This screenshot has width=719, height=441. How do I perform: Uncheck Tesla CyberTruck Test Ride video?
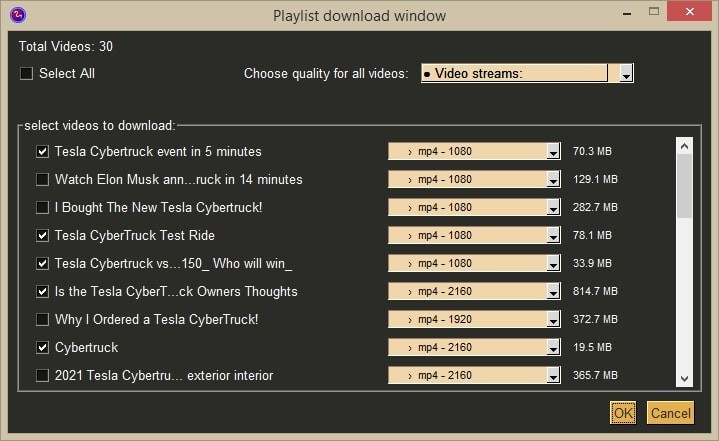point(42,236)
